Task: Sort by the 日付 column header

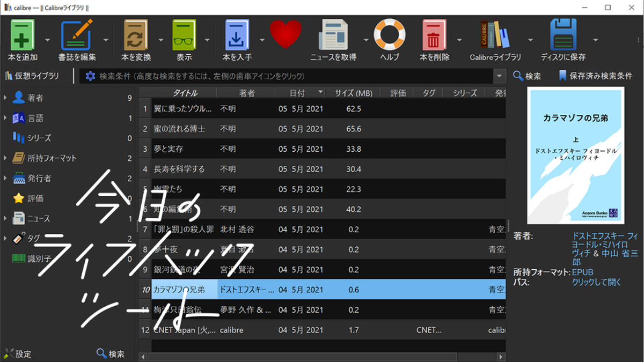Action: pyautogui.click(x=301, y=93)
